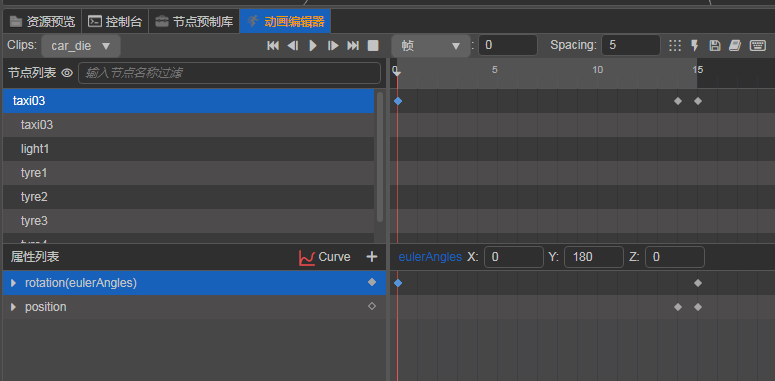This screenshot has height=381, width=775.
Task: Play the car_die animation clip
Action: (313, 45)
